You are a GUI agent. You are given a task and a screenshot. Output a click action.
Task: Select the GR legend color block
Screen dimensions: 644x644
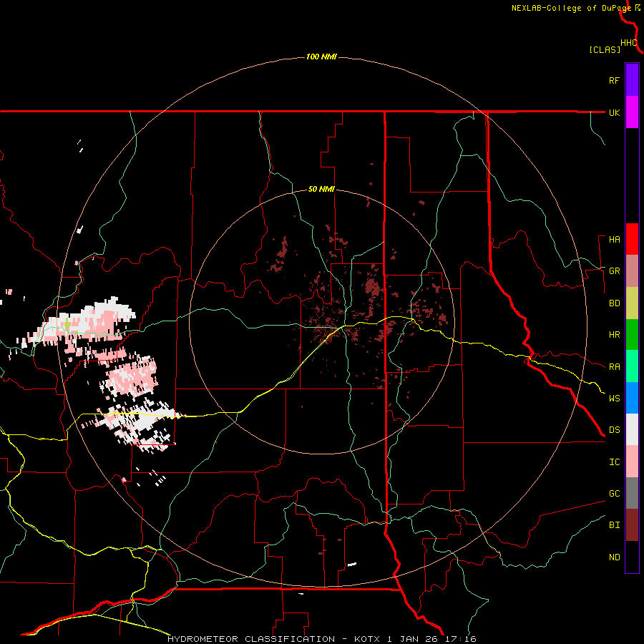coord(632,270)
